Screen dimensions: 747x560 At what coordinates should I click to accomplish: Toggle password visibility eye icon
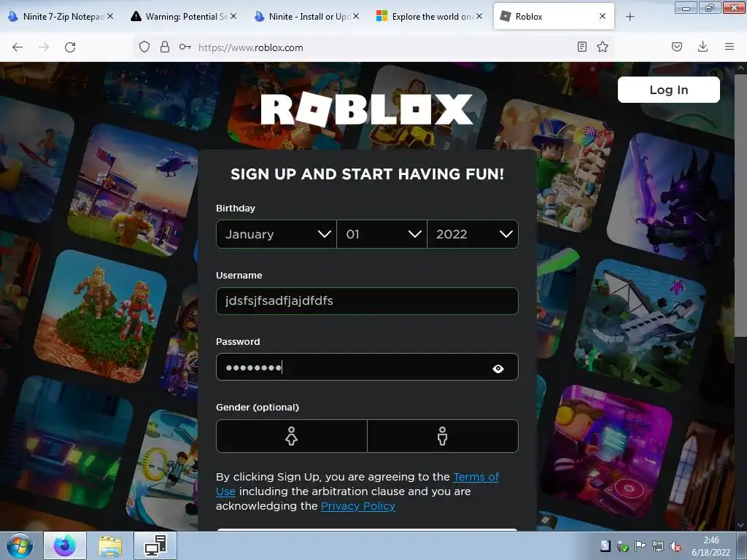pos(498,368)
